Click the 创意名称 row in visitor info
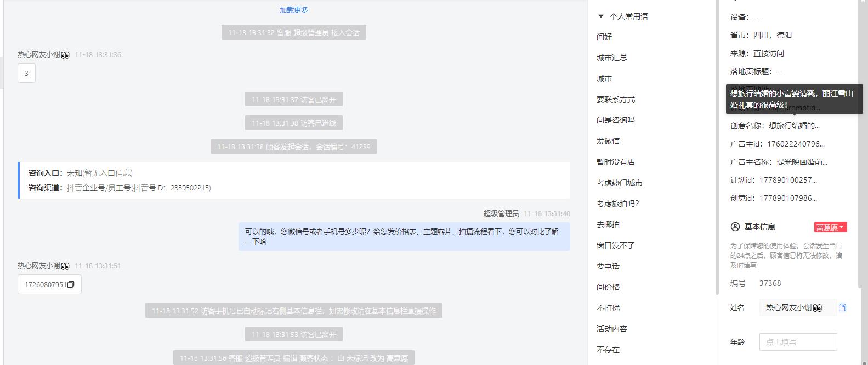This screenshot has width=868, height=365. 775,126
